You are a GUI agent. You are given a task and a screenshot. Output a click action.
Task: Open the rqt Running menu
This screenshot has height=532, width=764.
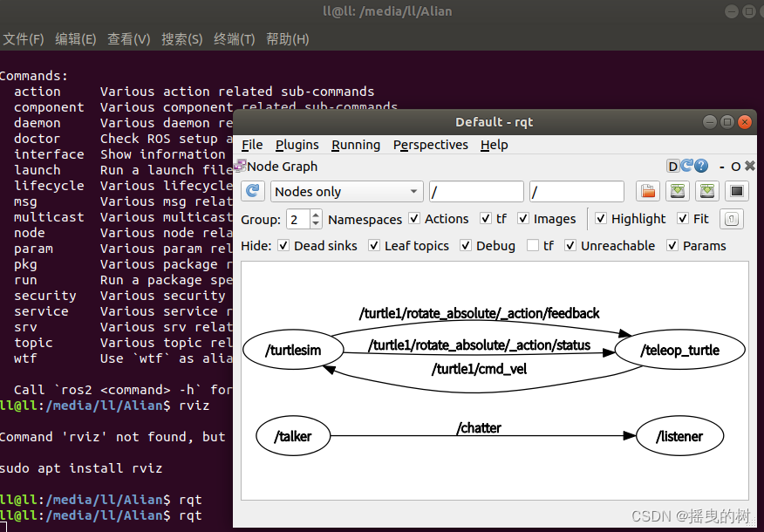[356, 145]
